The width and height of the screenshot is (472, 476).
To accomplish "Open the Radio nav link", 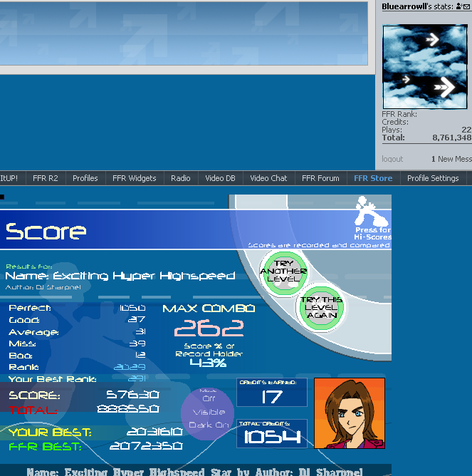I will (x=181, y=178).
